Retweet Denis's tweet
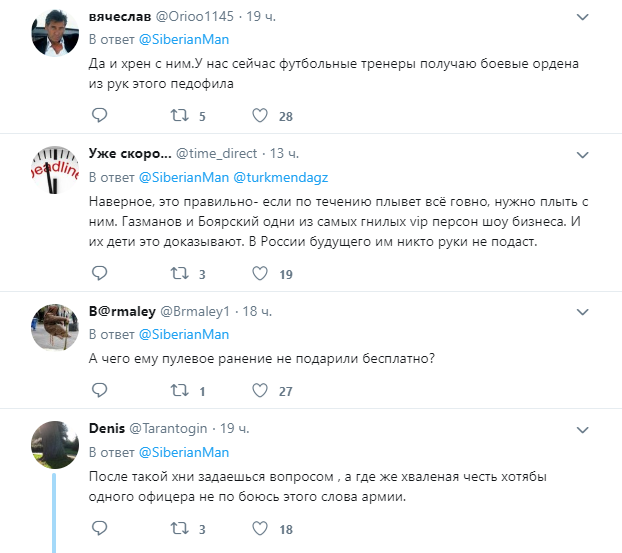This screenshot has height=553, width=622. click(x=180, y=529)
